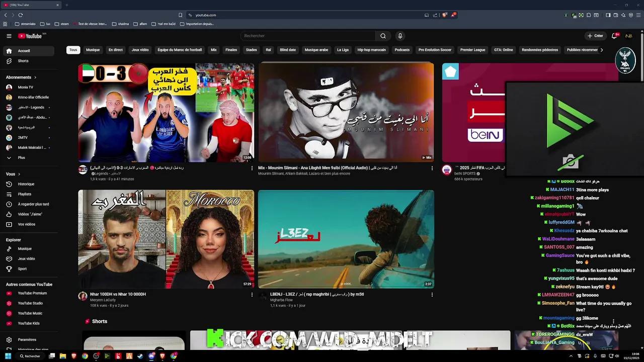Open the streamlabs bookmark folder

(25, 24)
